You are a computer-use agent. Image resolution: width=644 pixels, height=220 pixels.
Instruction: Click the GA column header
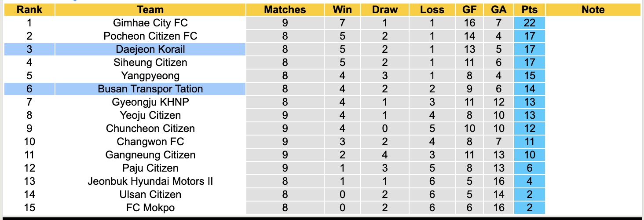[x=499, y=10]
